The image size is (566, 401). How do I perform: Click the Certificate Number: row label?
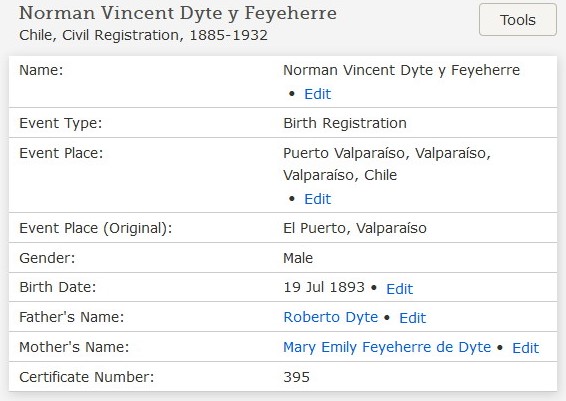click(x=87, y=377)
